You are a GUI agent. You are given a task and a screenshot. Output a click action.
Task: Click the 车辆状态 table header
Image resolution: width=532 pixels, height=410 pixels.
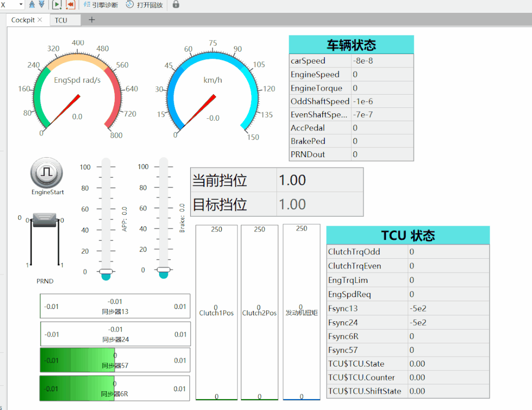(352, 44)
